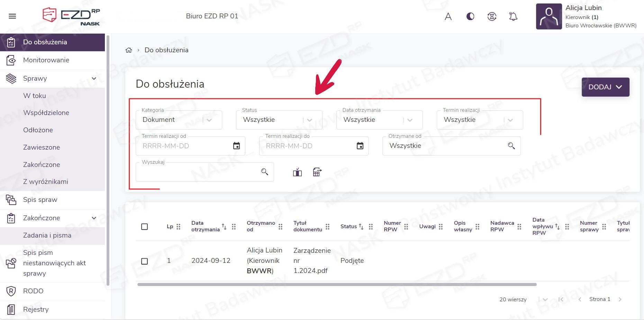Toggle high contrast mode icon
This screenshot has height=320, width=644.
click(470, 16)
